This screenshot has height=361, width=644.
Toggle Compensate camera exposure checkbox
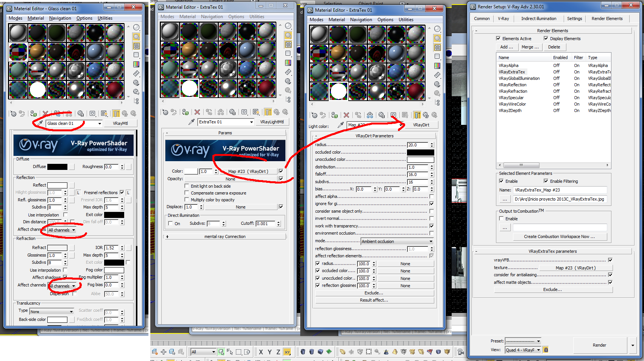pos(187,193)
